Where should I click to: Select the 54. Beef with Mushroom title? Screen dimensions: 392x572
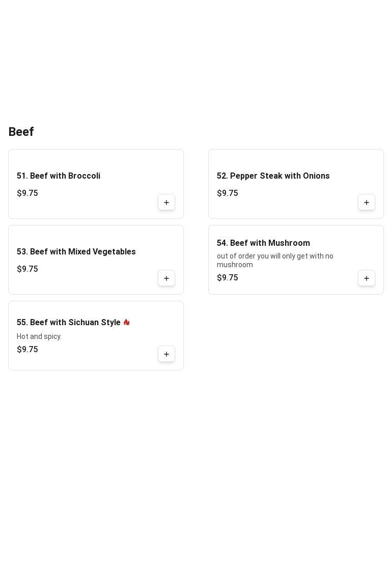point(263,243)
